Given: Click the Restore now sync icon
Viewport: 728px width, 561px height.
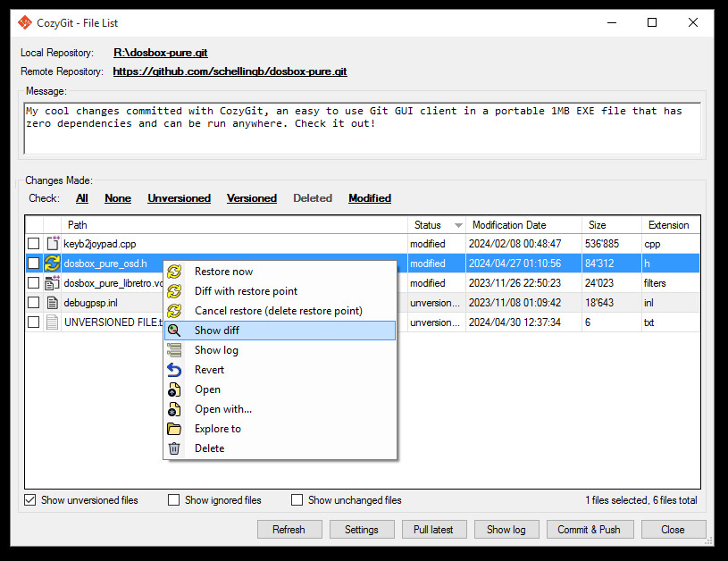Looking at the screenshot, I should [174, 272].
